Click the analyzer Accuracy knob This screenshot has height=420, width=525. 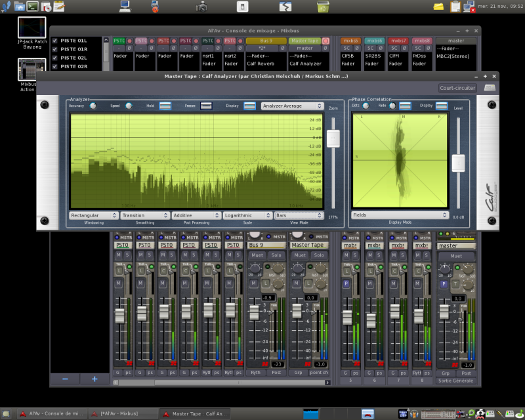93,106
